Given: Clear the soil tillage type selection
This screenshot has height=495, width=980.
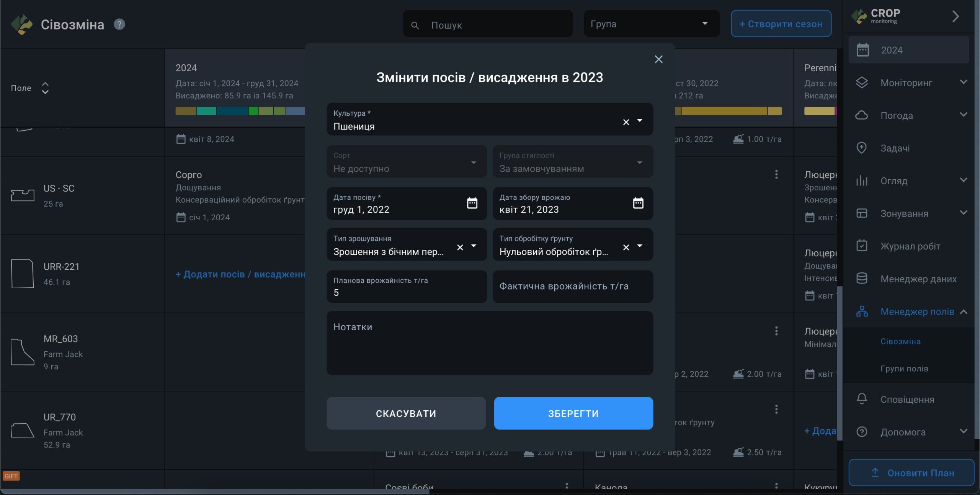Looking at the screenshot, I should pos(626,247).
